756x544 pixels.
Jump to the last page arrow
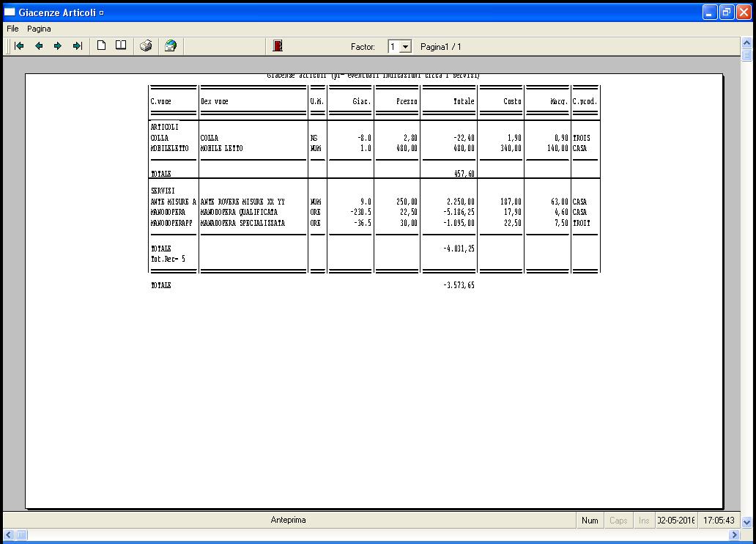click(x=77, y=46)
